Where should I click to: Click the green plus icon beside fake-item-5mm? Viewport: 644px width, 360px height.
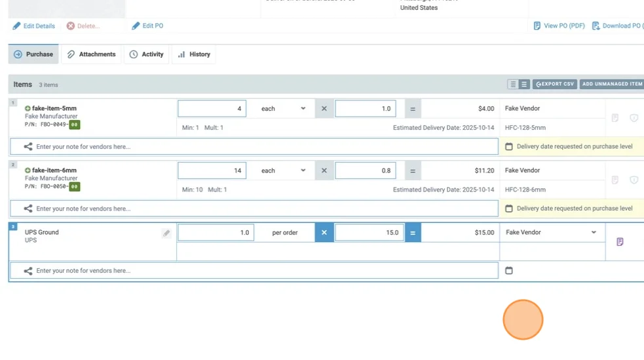coord(28,108)
